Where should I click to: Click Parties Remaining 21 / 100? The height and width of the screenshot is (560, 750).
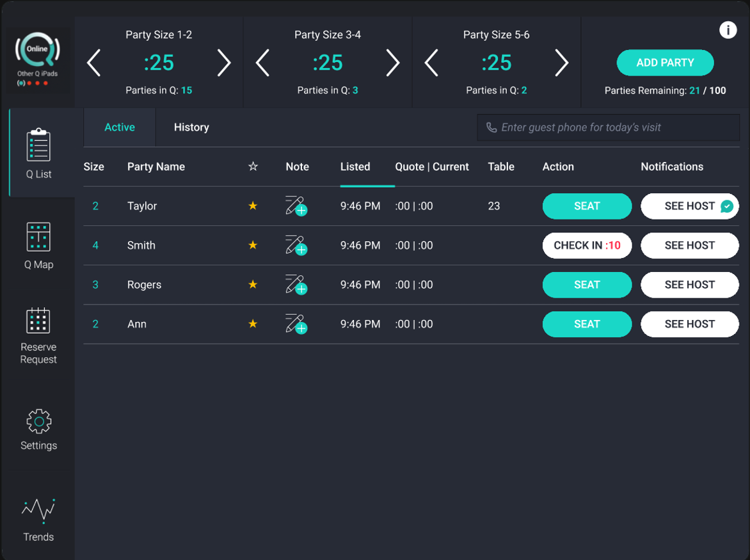coord(665,90)
